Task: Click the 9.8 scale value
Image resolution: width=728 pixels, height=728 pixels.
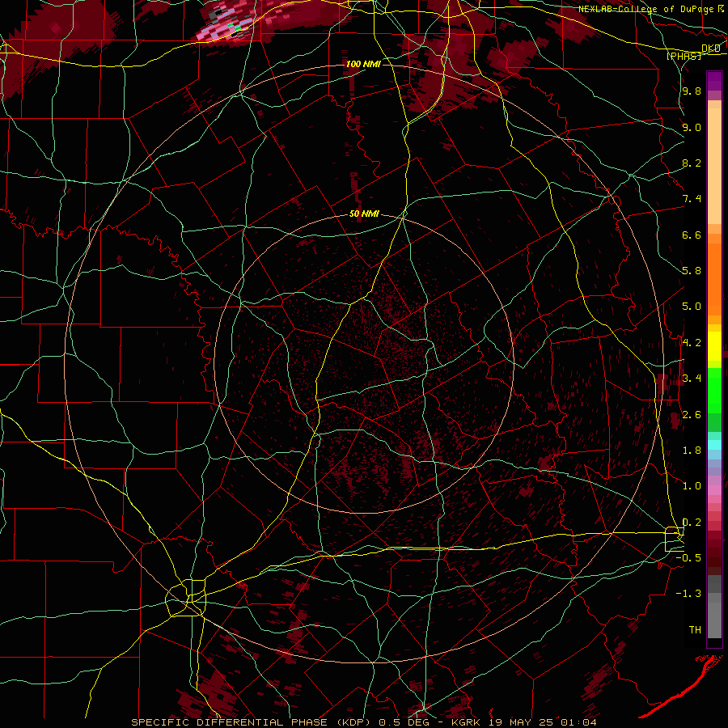Action: point(692,91)
